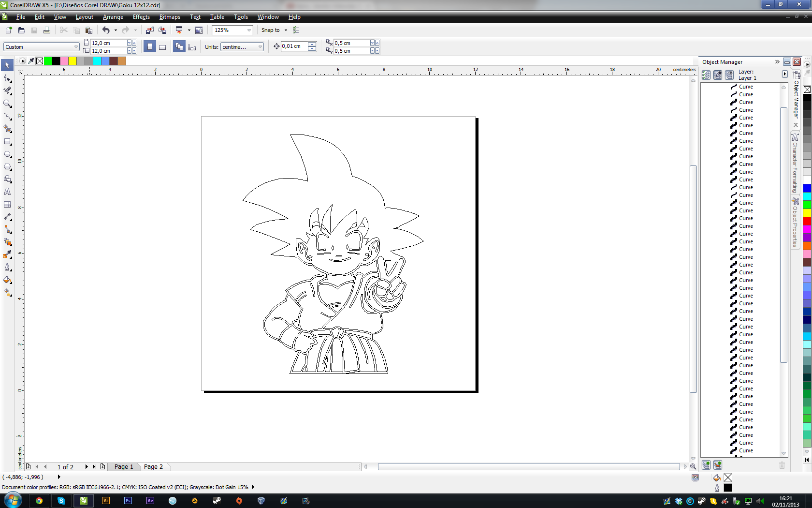Select the Smart Fill tool
The height and width of the screenshot is (508, 812).
pyautogui.click(x=7, y=129)
